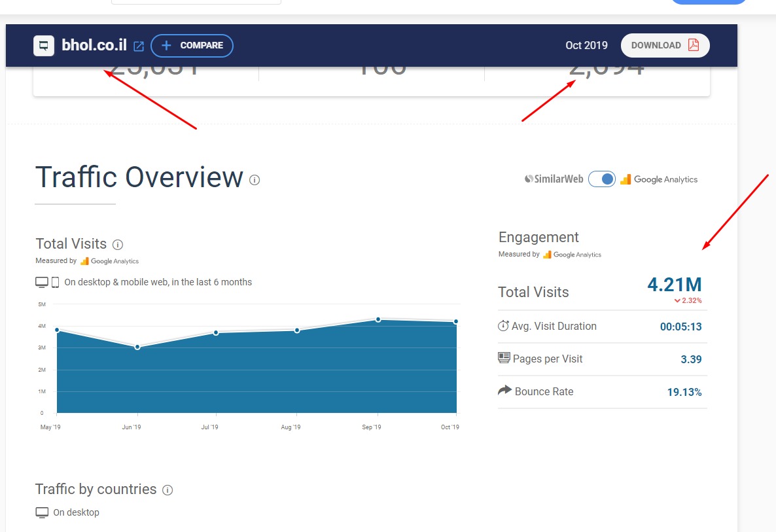
Task: Click the Oct '19 data point on chart
Action: click(456, 321)
